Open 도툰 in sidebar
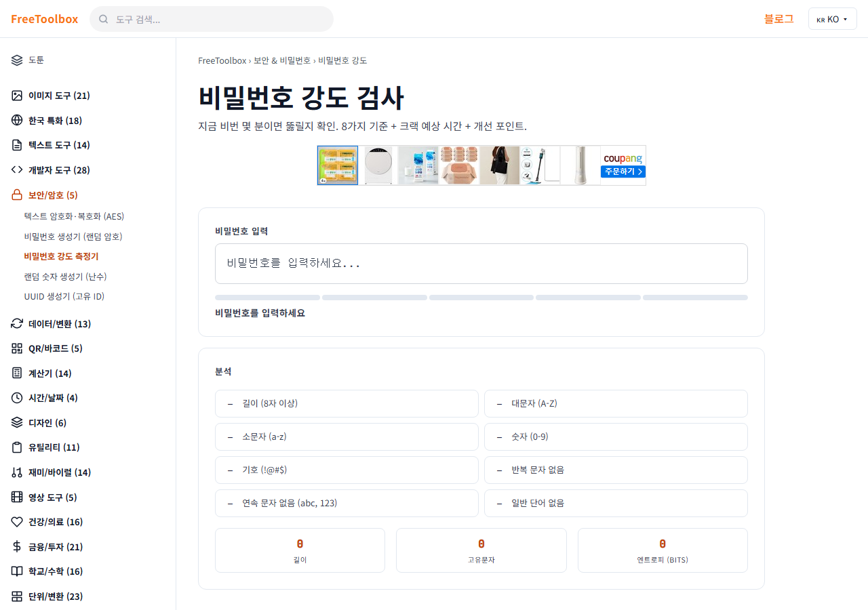868x610 pixels. click(x=37, y=60)
